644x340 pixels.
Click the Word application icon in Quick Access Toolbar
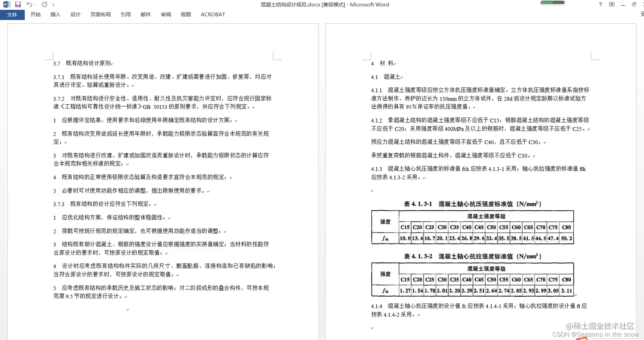tap(6, 4)
